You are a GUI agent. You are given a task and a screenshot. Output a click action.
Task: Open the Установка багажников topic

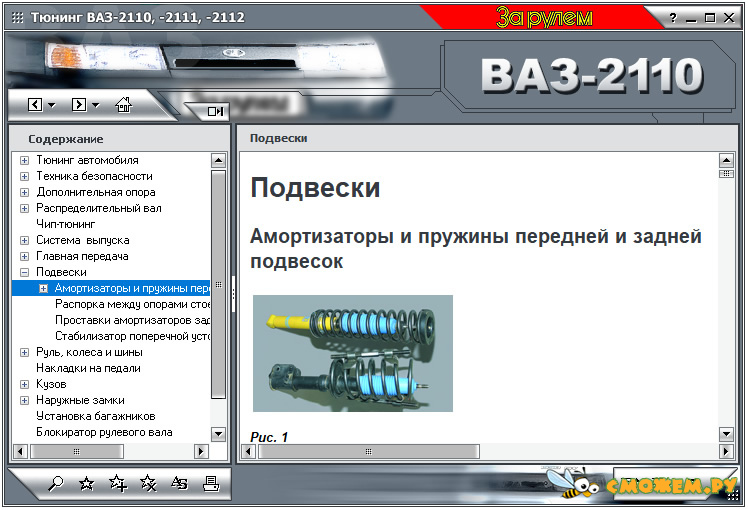pyautogui.click(x=96, y=416)
